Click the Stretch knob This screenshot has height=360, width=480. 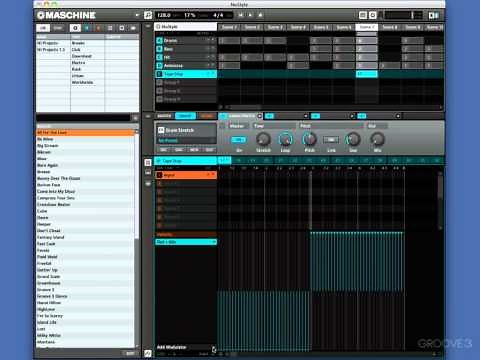click(263, 140)
